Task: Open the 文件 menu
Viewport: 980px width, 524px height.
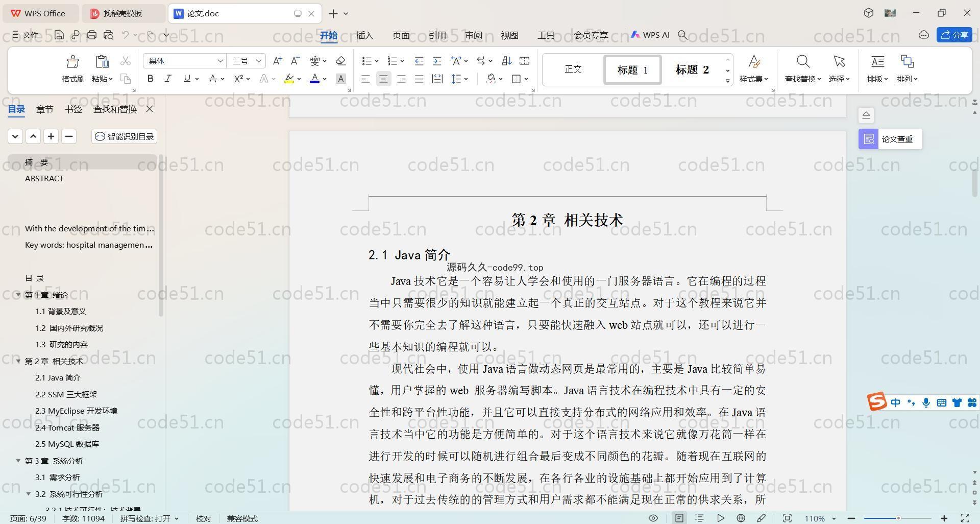Action: [26, 35]
